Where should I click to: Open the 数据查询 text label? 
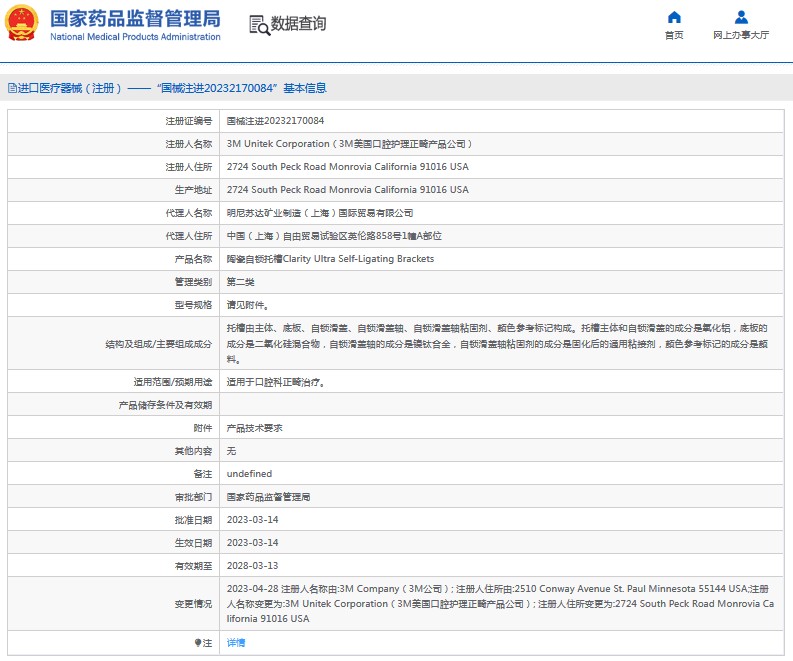[x=298, y=24]
